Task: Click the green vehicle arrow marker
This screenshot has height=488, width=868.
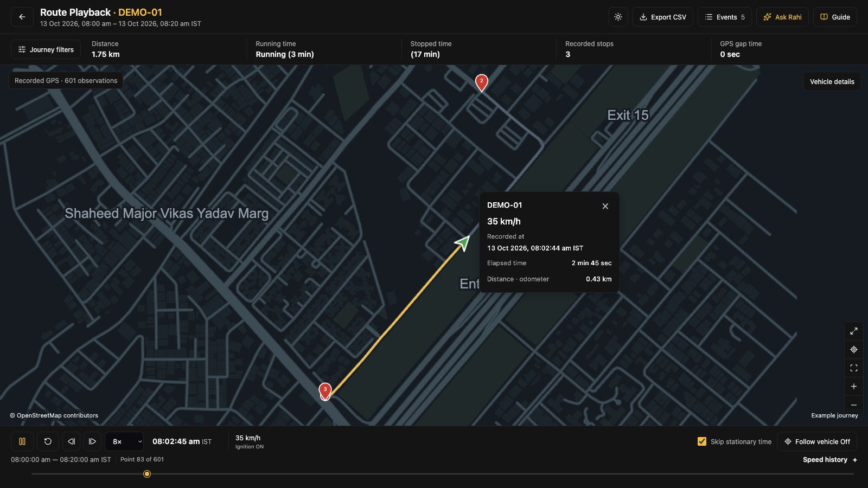Action: (x=462, y=243)
